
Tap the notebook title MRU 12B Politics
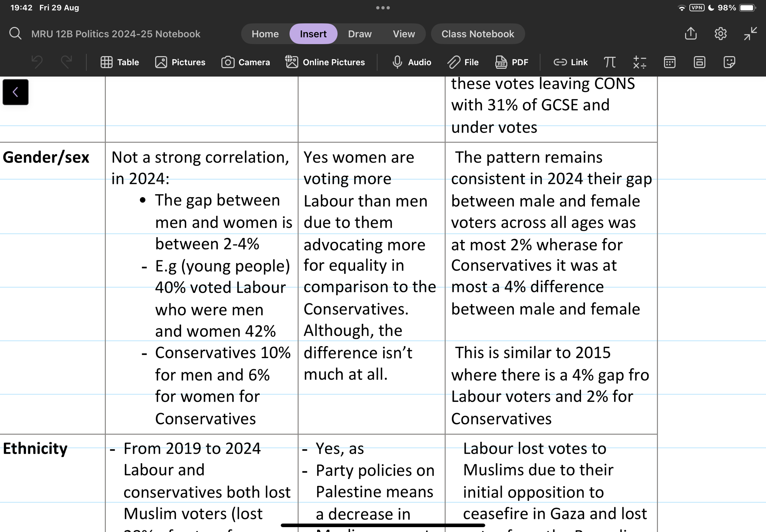(116, 34)
